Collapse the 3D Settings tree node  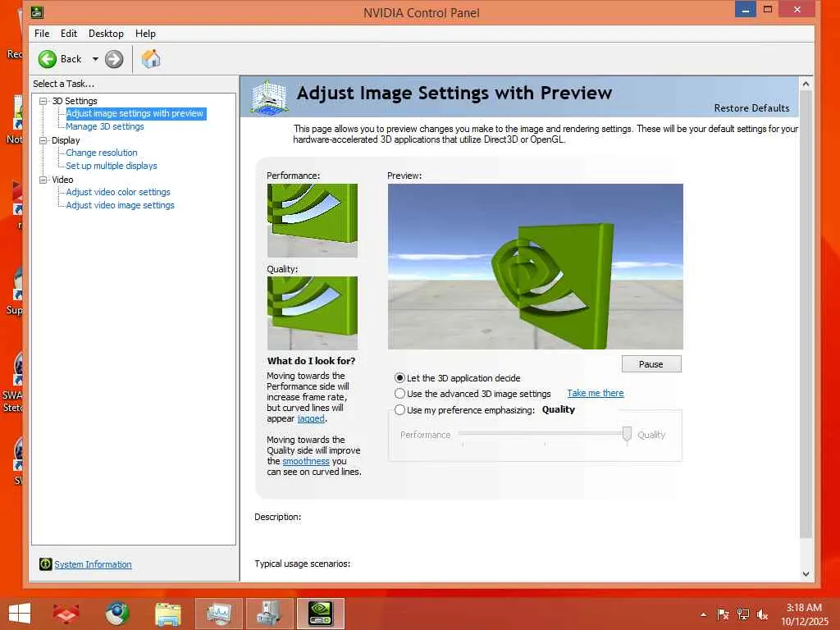pyautogui.click(x=43, y=101)
